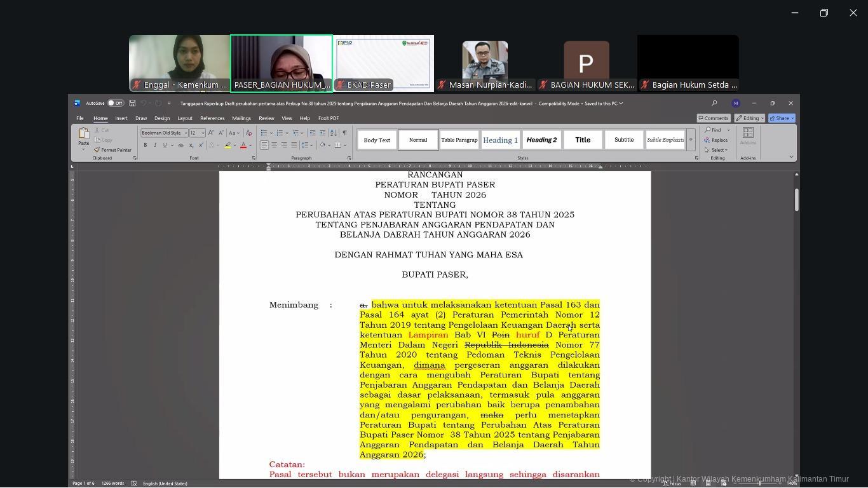Screen dimensions: 868x488
Task: Click the Format Painter tool
Action: click(112, 150)
